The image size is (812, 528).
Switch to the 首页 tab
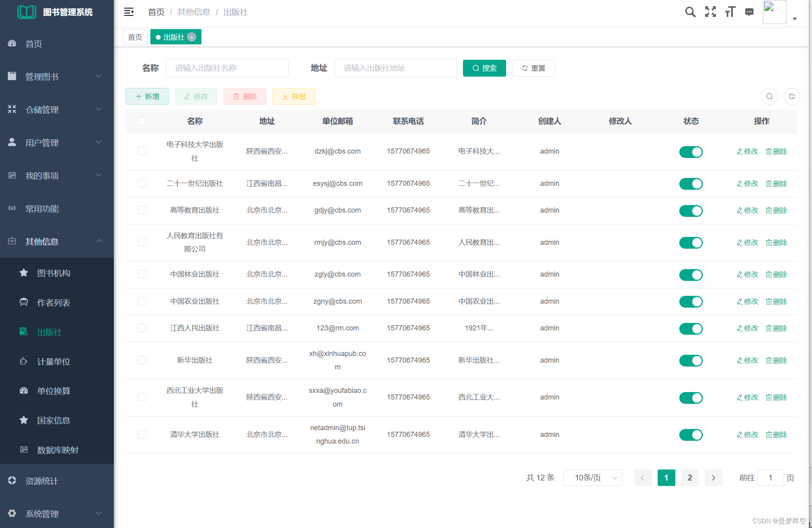pyautogui.click(x=135, y=37)
